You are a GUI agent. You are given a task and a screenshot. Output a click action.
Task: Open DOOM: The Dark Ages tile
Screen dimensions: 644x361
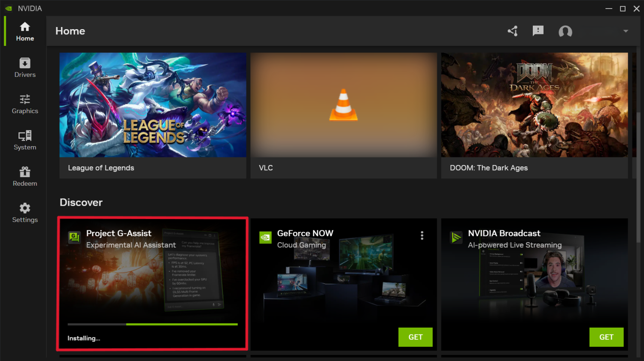pos(535,115)
